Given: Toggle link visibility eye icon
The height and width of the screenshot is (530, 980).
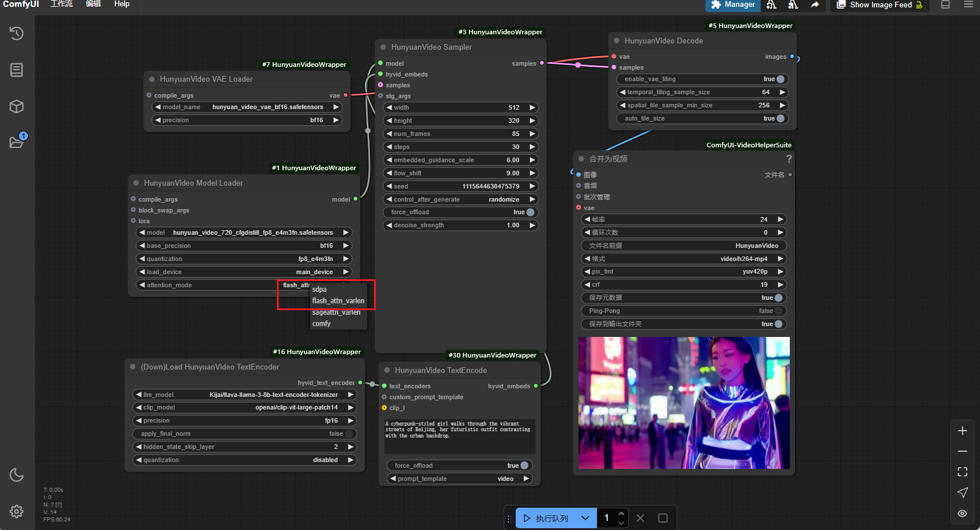Looking at the screenshot, I should click(962, 513).
